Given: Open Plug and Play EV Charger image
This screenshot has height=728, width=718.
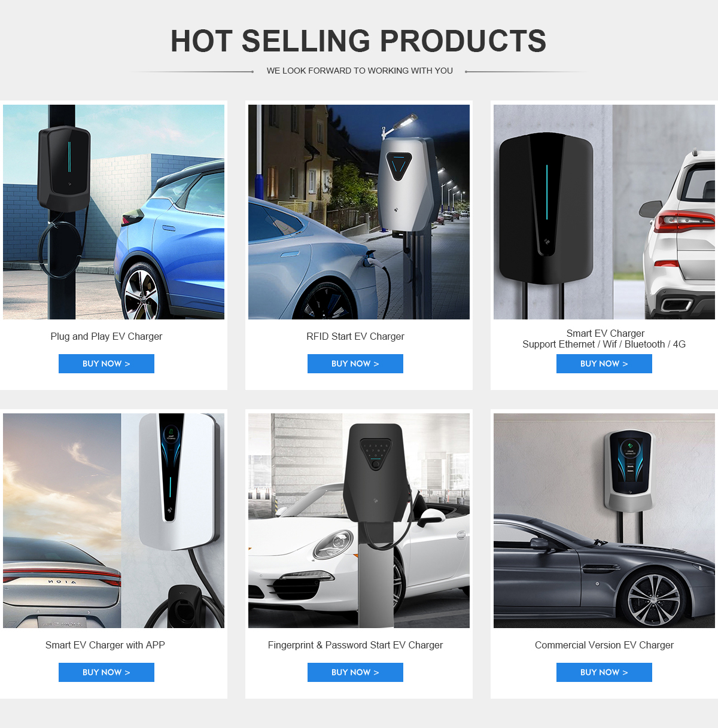Looking at the screenshot, I should 114,212.
